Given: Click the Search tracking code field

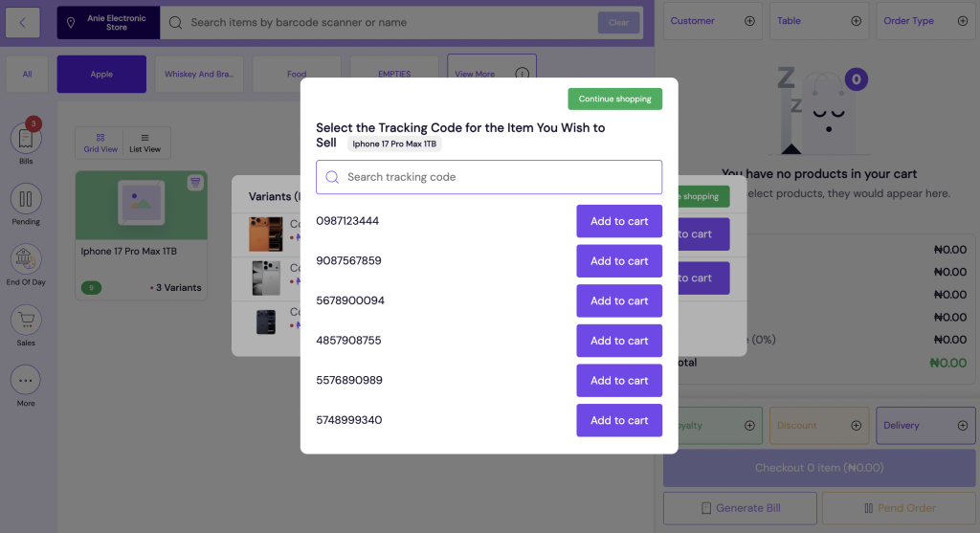Looking at the screenshot, I should 489,177.
